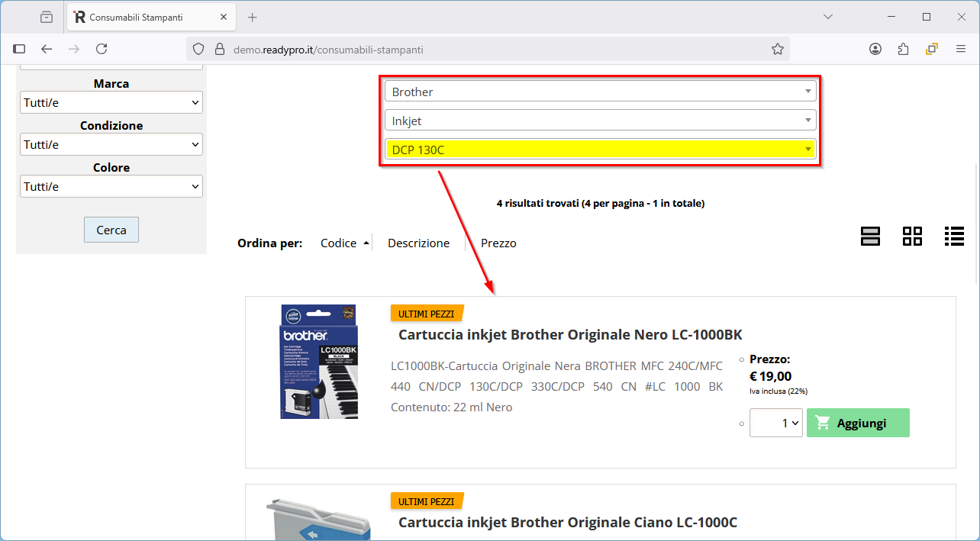Click the Cerca search button

click(x=111, y=230)
